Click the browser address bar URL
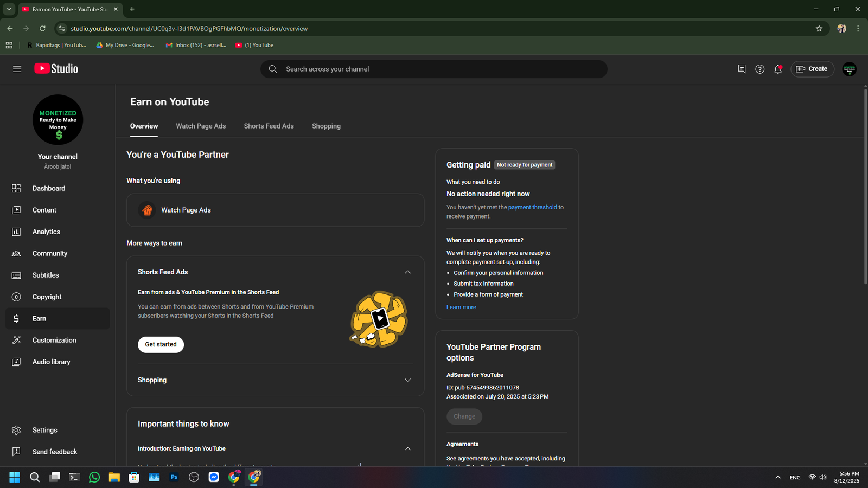 coord(189,29)
